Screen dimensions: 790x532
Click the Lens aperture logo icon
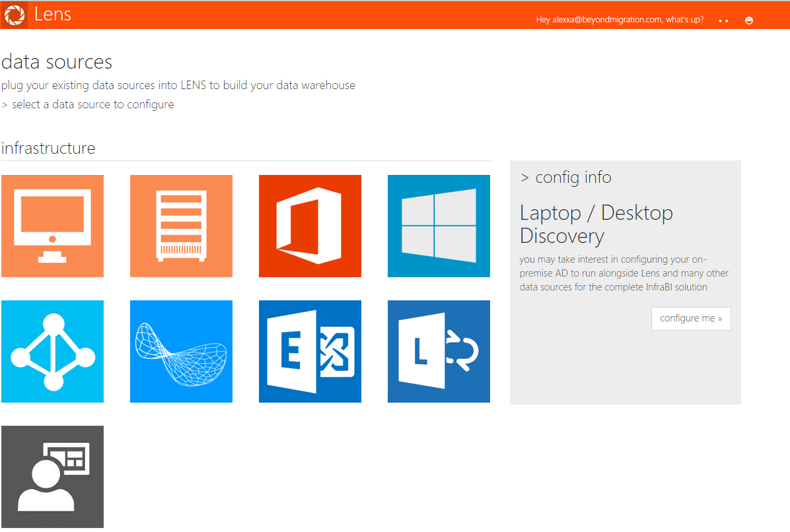click(14, 15)
